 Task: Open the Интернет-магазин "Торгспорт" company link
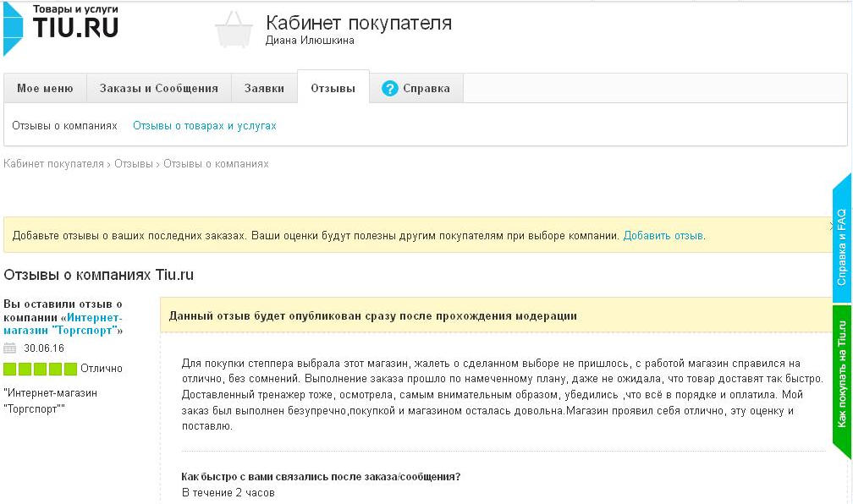coord(63,324)
